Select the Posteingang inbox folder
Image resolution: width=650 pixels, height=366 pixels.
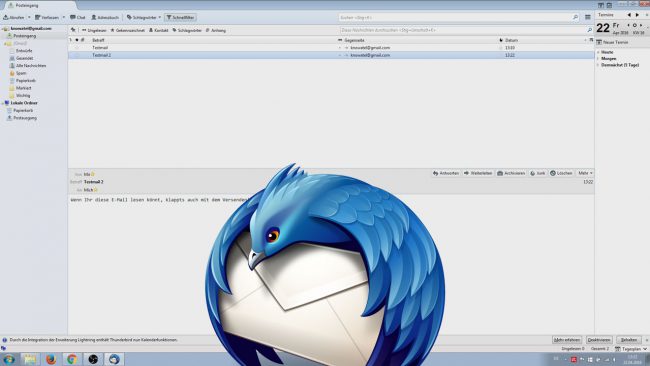24,36
